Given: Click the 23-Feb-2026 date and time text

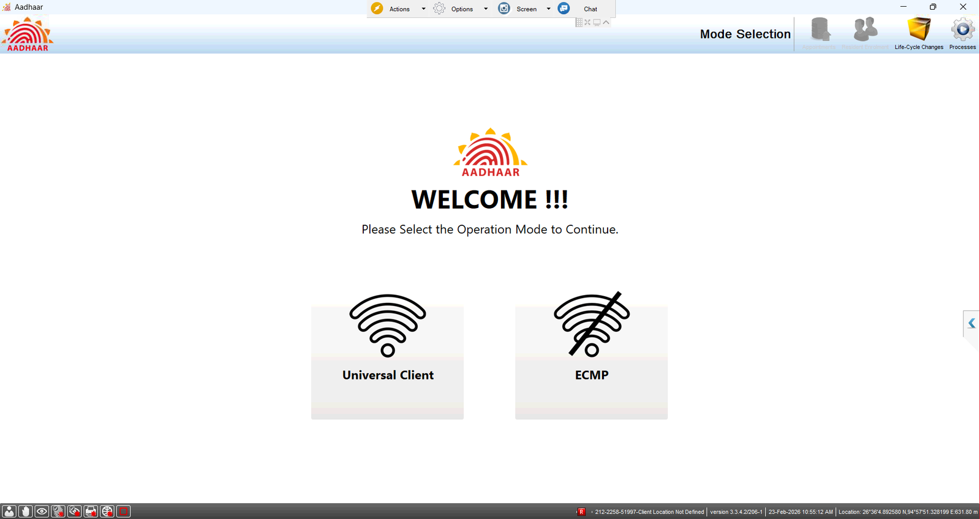Looking at the screenshot, I should 801,512.
